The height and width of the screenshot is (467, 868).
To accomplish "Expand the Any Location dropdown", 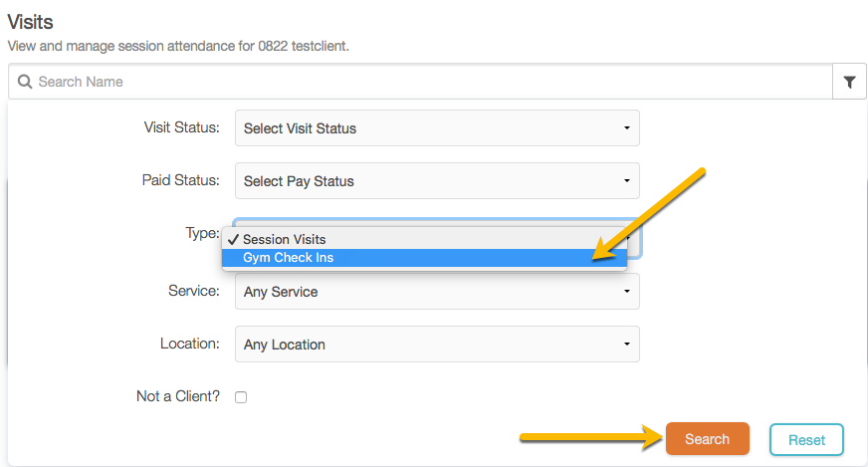I will [436, 345].
